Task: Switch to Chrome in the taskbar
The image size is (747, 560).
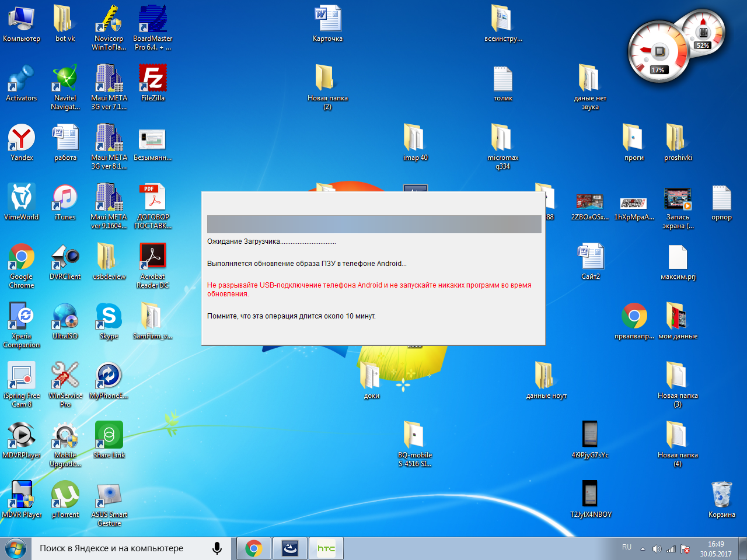Action: (254, 548)
